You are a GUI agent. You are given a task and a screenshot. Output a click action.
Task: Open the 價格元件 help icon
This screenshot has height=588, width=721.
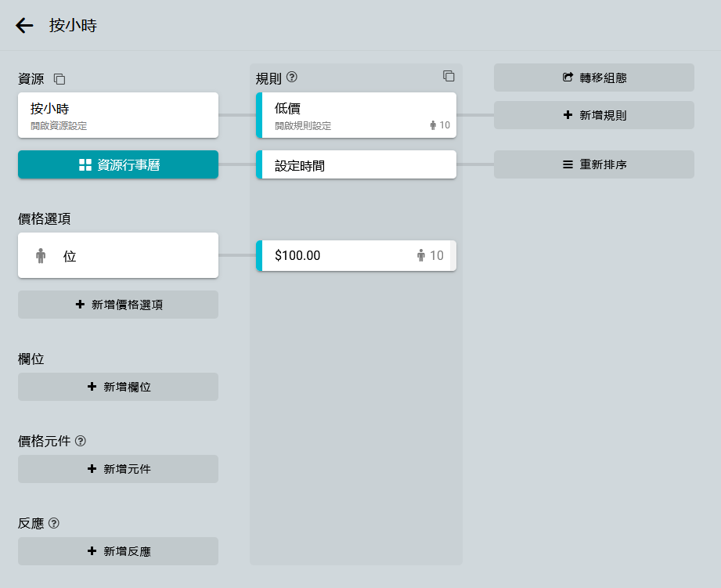(81, 441)
